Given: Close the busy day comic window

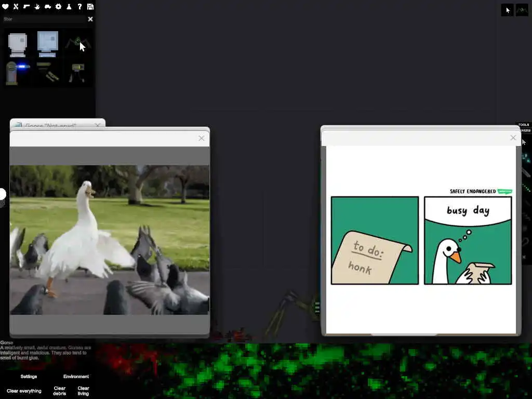Looking at the screenshot, I should pos(513,137).
